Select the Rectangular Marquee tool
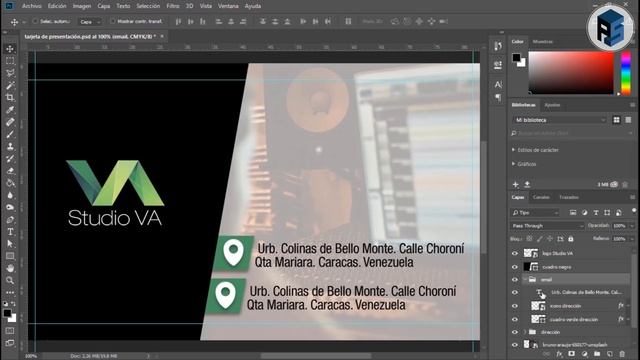Viewport: 640px width, 360px height. (10, 61)
